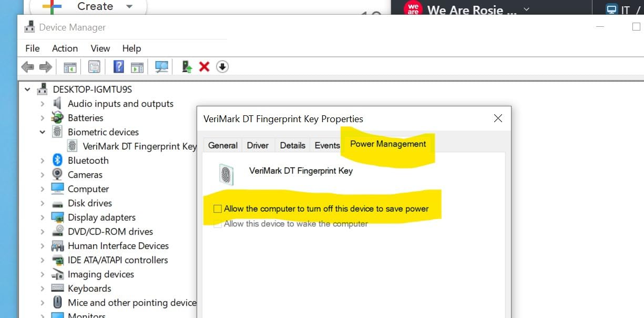The image size is (644, 318).
Task: Click the Properties toolbar icon
Action: (x=94, y=67)
